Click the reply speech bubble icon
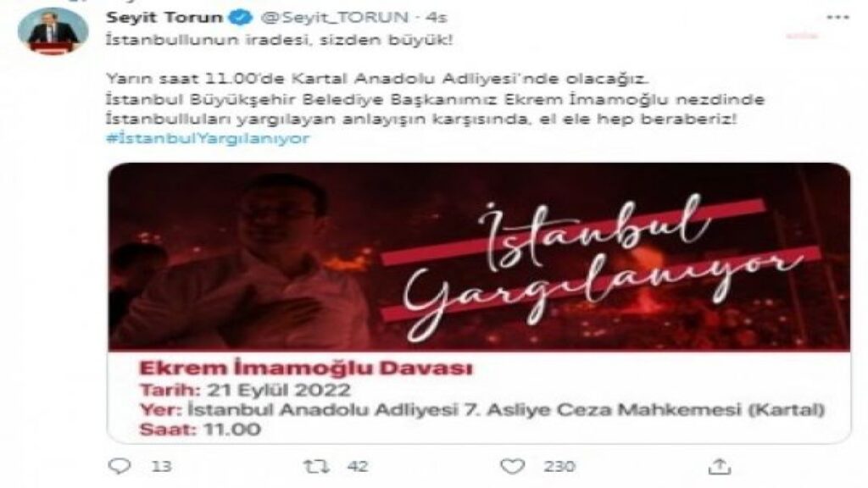Viewport: 868px width, 488px height. coord(120,467)
